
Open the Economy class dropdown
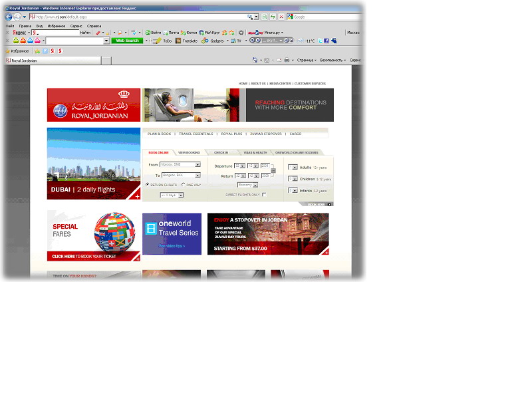point(247,185)
